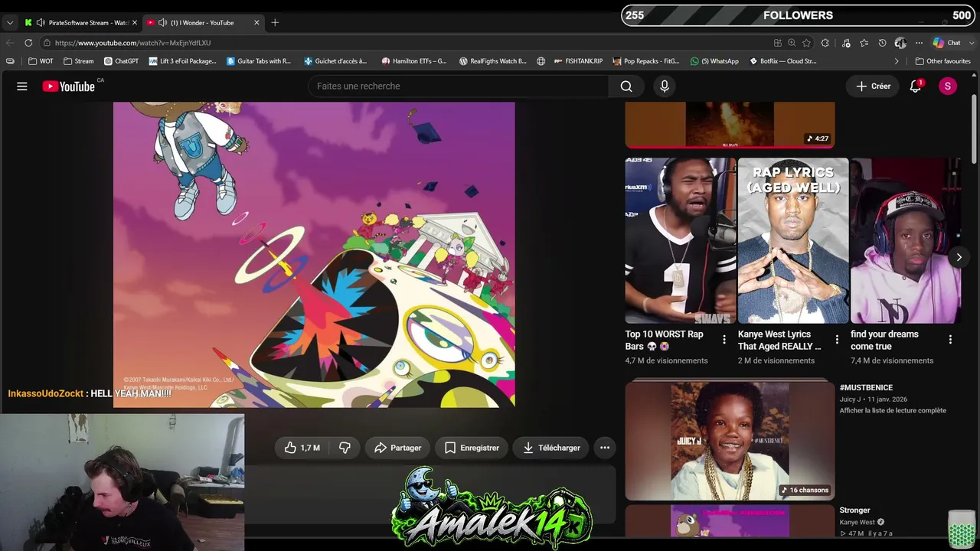Open the split screen apps icon
The height and width of the screenshot is (551, 980).
pyautogui.click(x=777, y=43)
